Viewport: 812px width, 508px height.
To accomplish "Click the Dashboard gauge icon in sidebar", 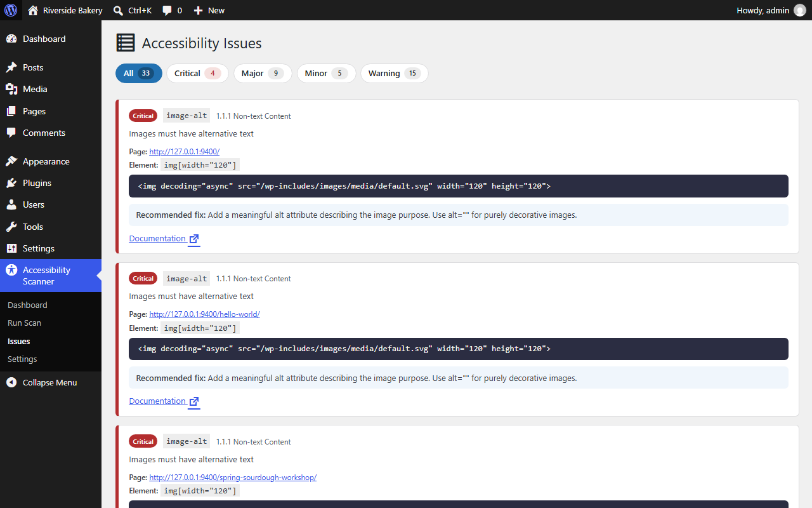I will pyautogui.click(x=11, y=39).
